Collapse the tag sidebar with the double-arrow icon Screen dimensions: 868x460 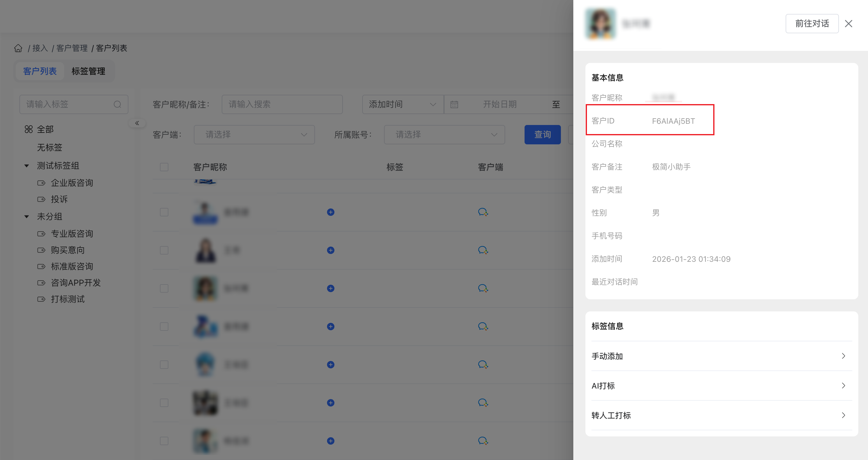[137, 123]
